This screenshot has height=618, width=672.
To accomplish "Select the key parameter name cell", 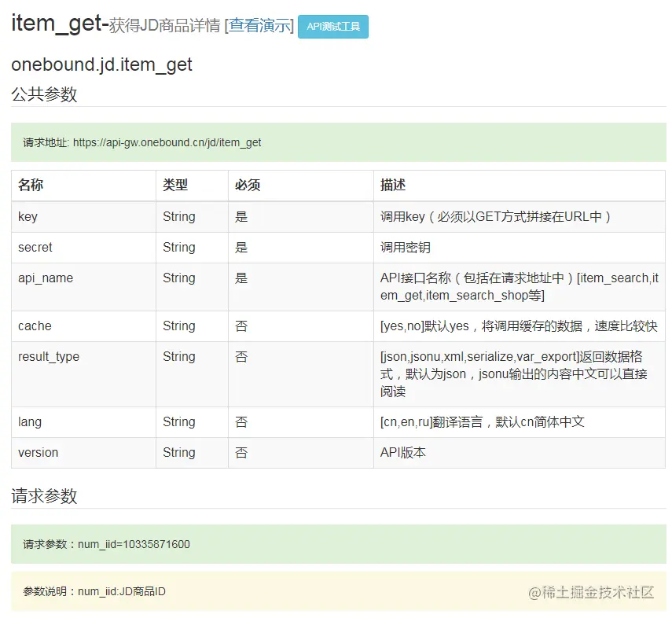I will pyautogui.click(x=83, y=216).
